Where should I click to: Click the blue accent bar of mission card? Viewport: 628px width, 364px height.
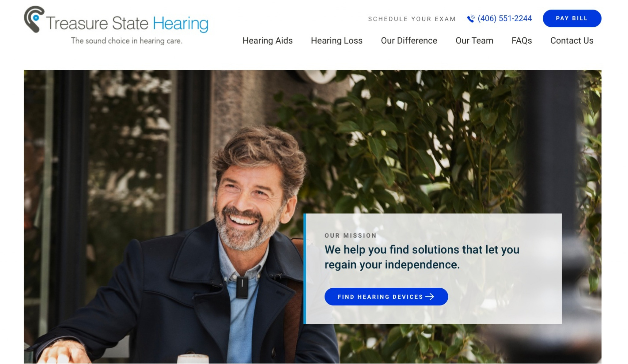click(305, 269)
